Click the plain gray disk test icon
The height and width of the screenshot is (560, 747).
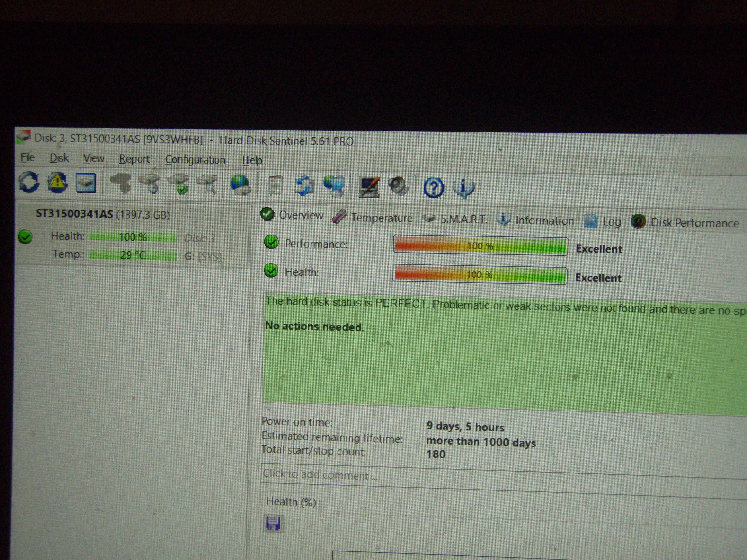click(121, 183)
